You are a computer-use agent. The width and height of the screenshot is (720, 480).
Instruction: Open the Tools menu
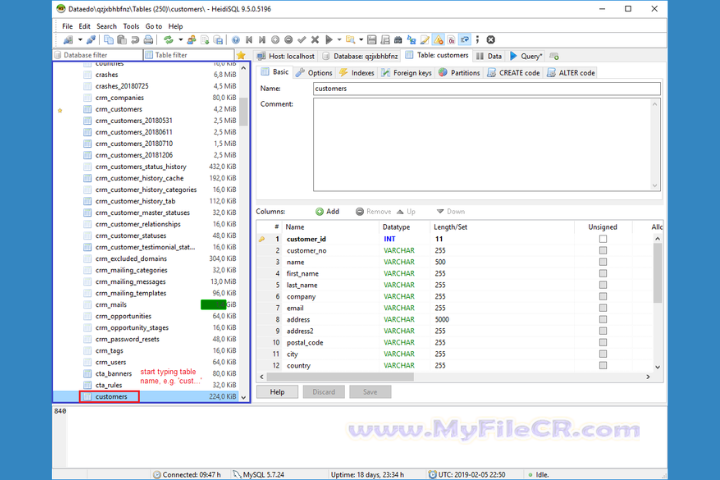[131, 26]
